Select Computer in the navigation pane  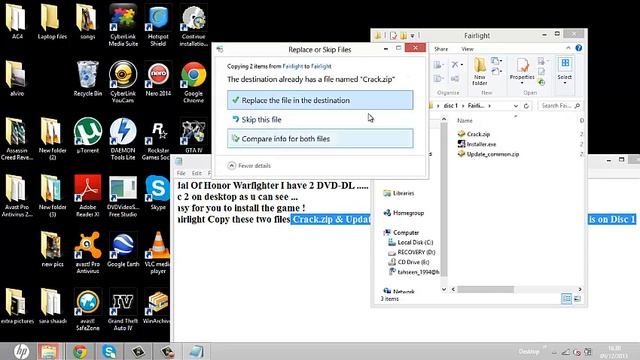point(401,232)
